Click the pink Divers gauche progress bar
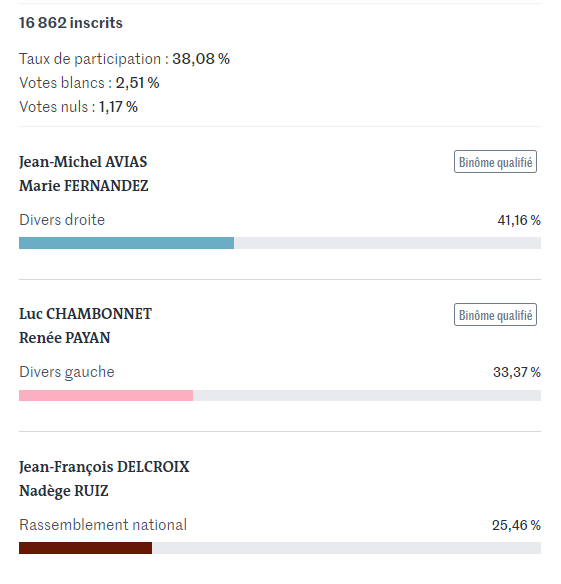Screen dimensions: 561x584 (106, 395)
